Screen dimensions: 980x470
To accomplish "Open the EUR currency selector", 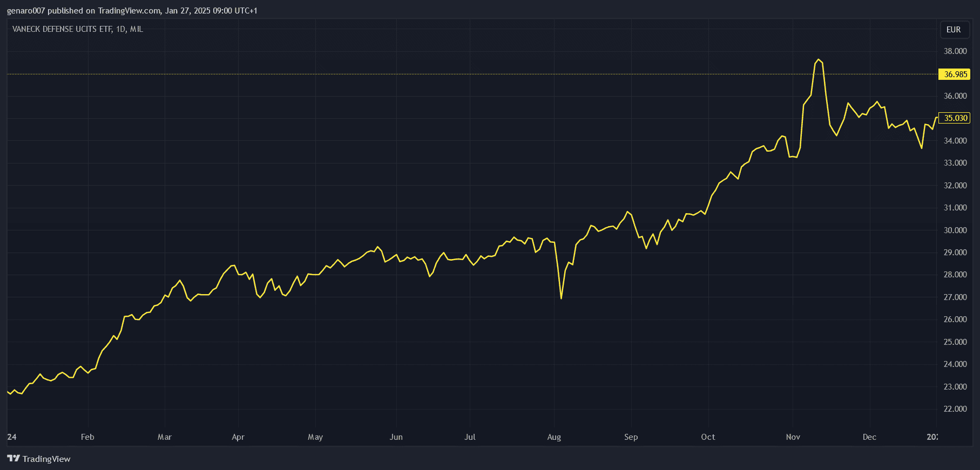I will pyautogui.click(x=954, y=30).
